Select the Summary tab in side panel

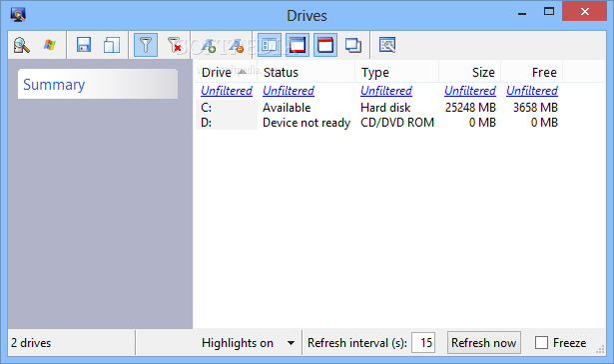click(98, 84)
